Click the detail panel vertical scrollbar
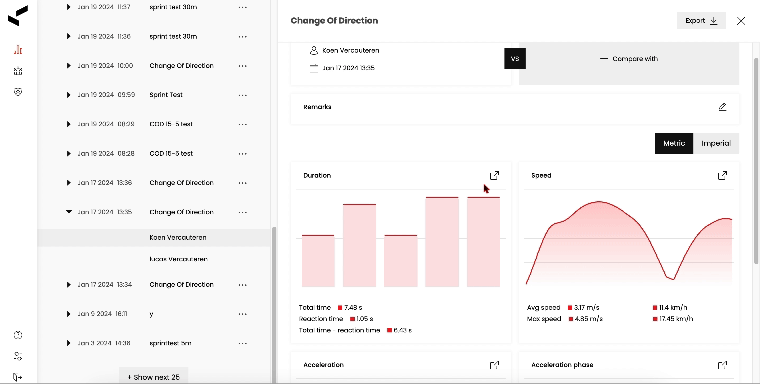 tap(756, 161)
